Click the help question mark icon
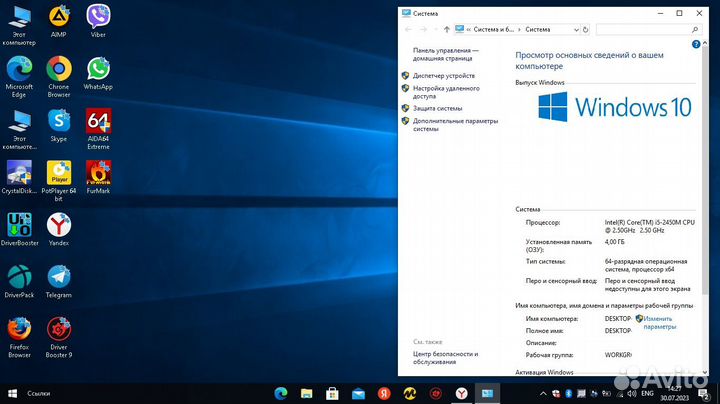This screenshot has height=404, width=720. click(696, 44)
